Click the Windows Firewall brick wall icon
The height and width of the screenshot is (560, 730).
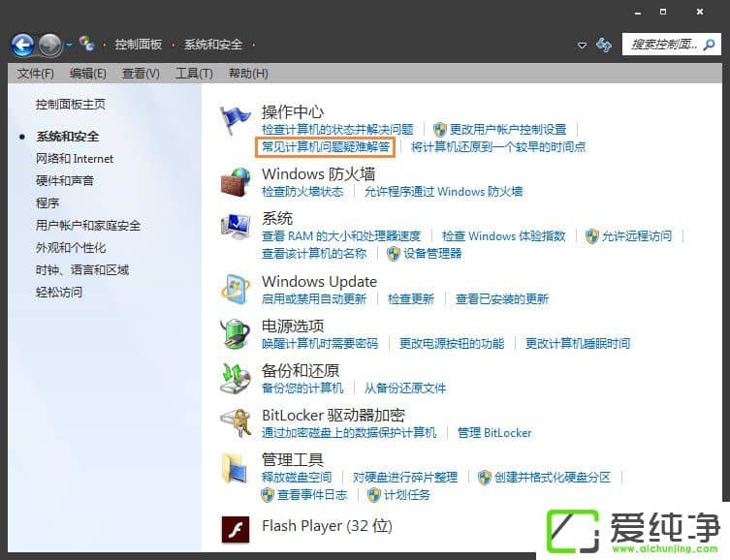point(236,182)
